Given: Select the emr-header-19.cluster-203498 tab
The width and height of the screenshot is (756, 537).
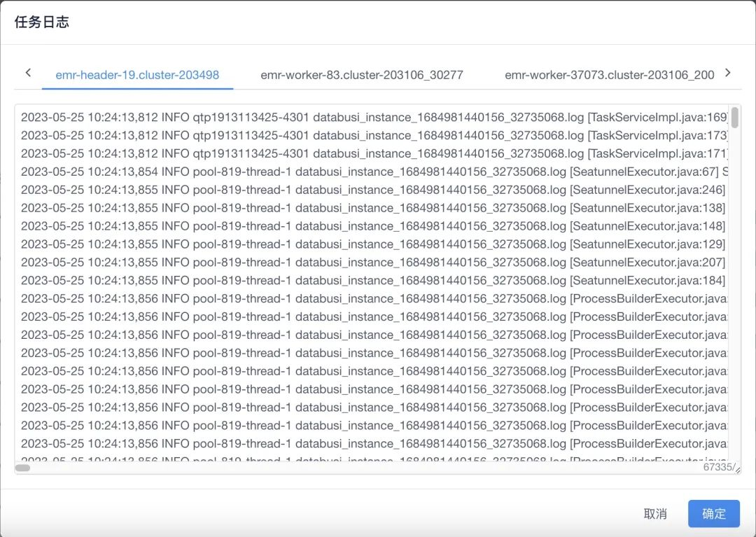Looking at the screenshot, I should (x=137, y=75).
